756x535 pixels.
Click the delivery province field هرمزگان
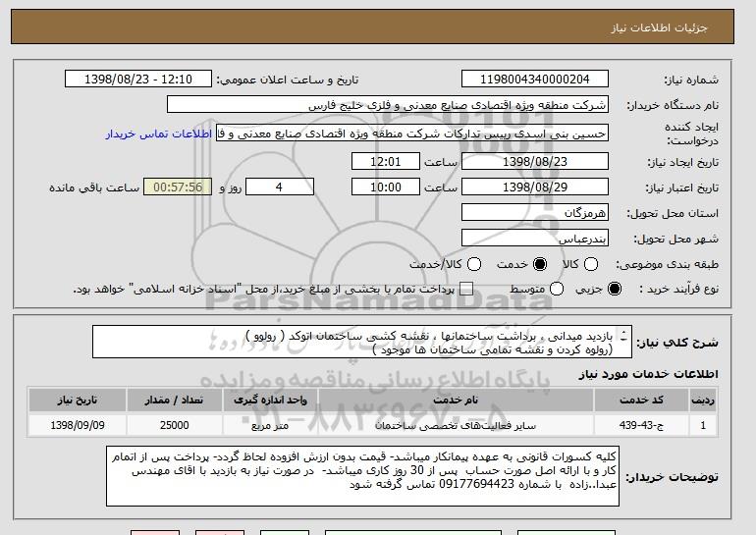pos(535,213)
